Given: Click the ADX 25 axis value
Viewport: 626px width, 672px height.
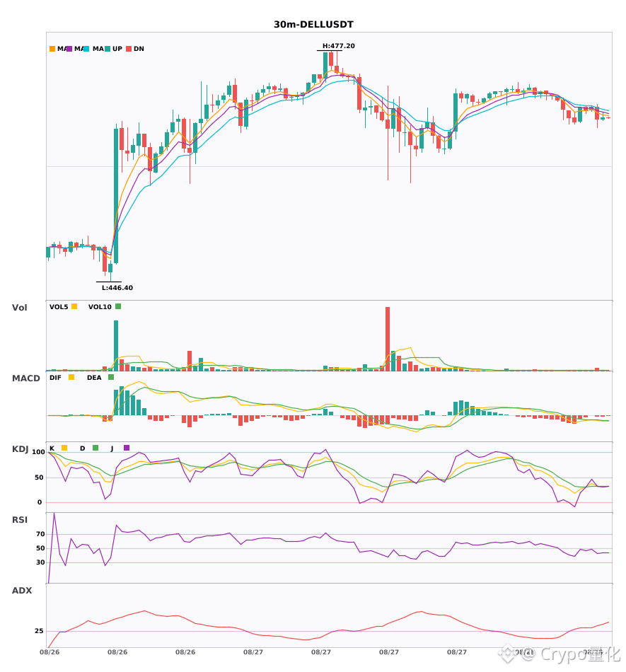Looking at the screenshot, I should pyautogui.click(x=39, y=631).
